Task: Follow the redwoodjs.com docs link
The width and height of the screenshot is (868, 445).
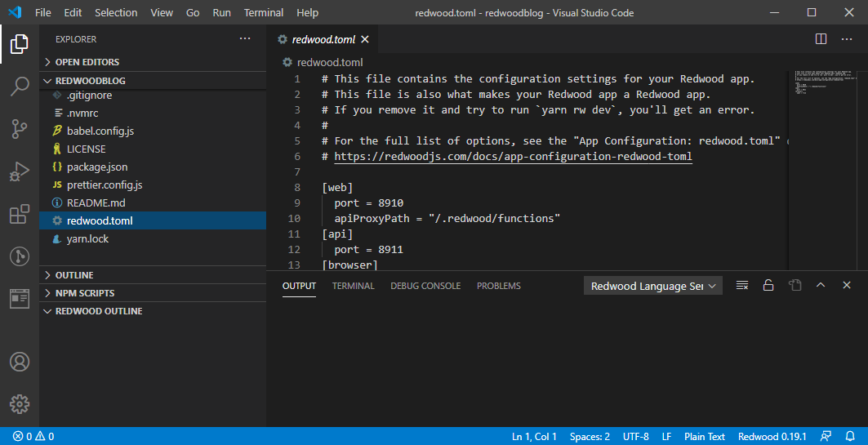Action: 513,157
